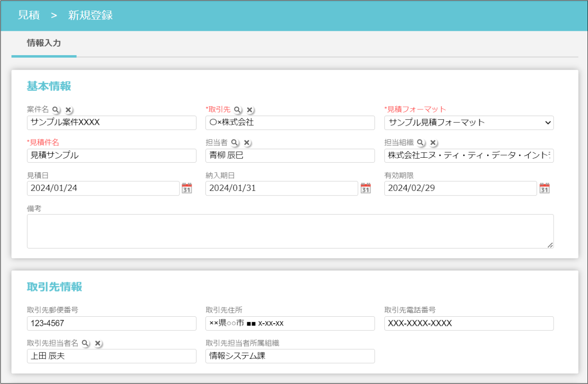Click the 担当者 field showing 青柳 辰巳
Image resolution: width=588 pixels, height=384 pixels.
pos(290,155)
